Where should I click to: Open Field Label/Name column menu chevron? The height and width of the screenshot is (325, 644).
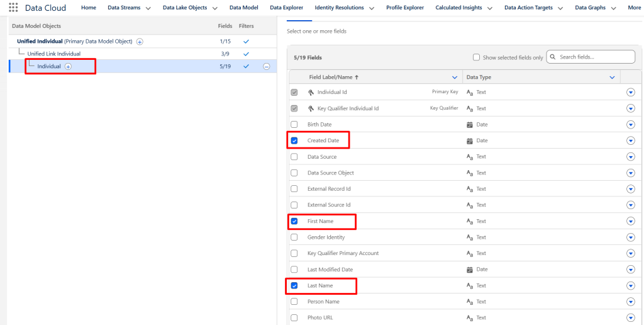pyautogui.click(x=455, y=77)
